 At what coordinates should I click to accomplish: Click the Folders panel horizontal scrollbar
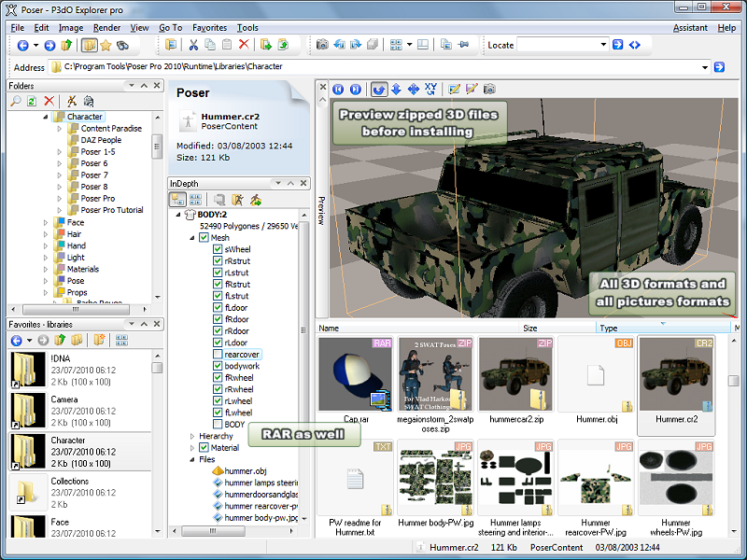pyautogui.click(x=78, y=309)
